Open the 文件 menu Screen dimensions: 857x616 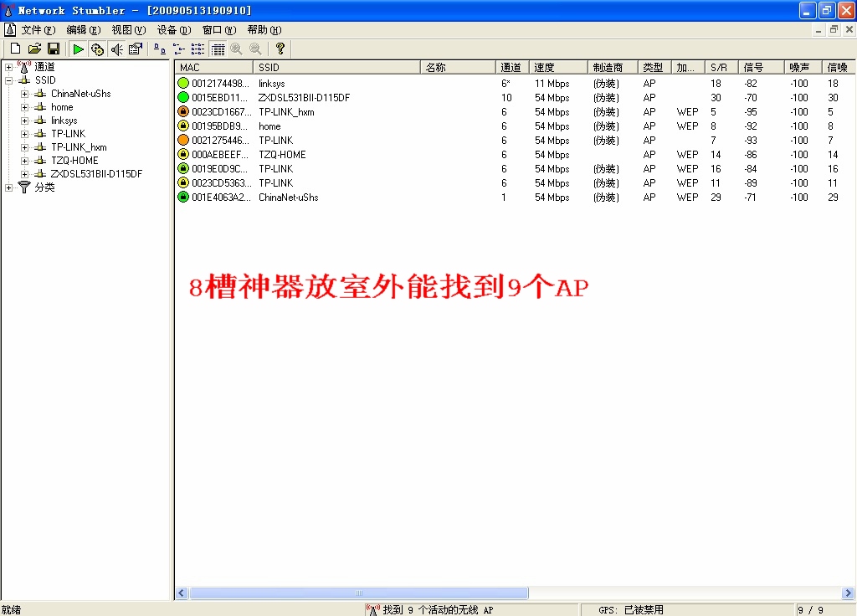click(38, 30)
